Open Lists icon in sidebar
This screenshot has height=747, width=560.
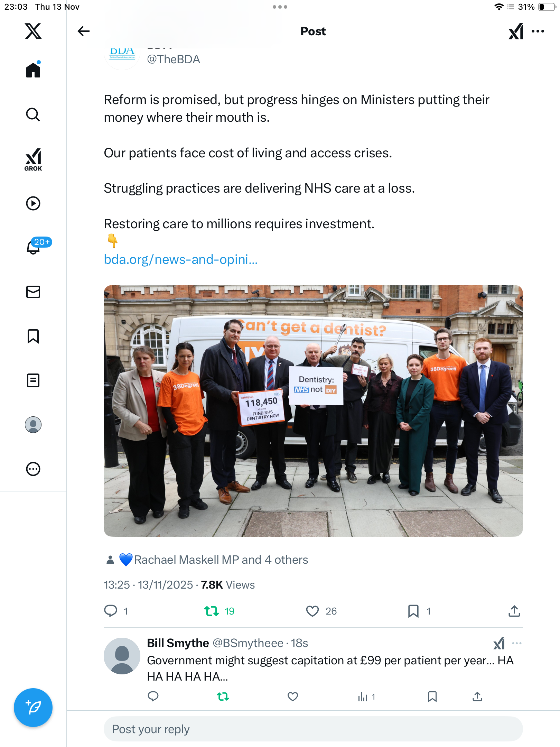coord(33,380)
